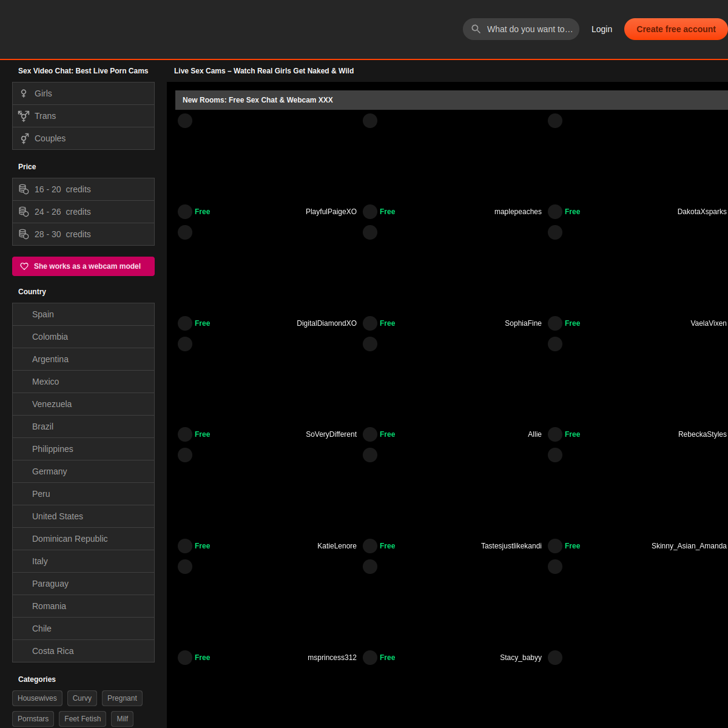Viewport: 728px width, 728px height.
Task: Click the coins icon next to 28 - 30 credits
Action: point(24,234)
